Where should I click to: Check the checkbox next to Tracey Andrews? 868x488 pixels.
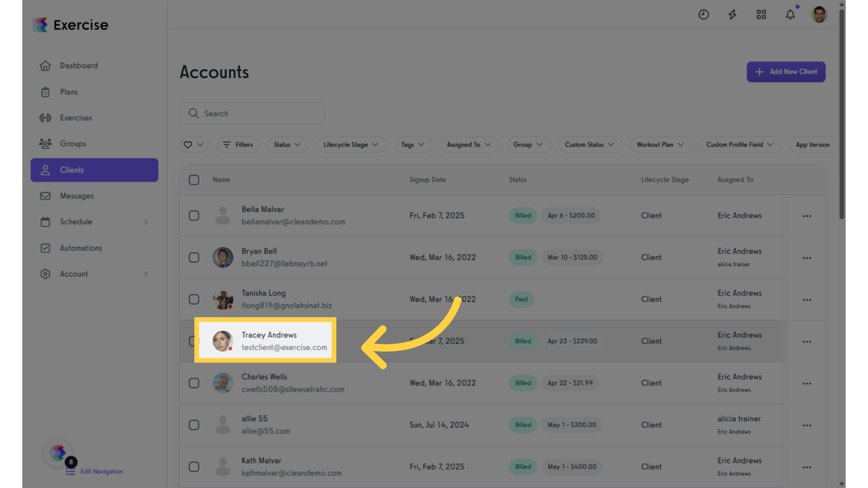click(x=194, y=341)
